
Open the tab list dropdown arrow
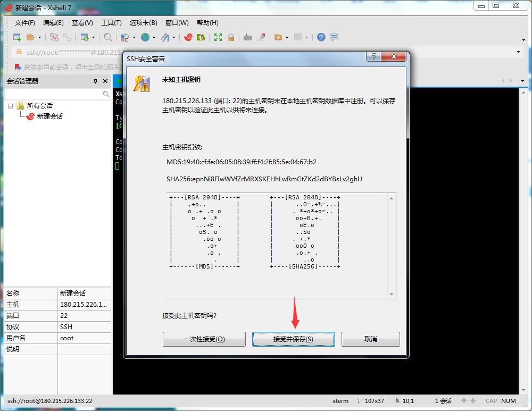(522, 81)
